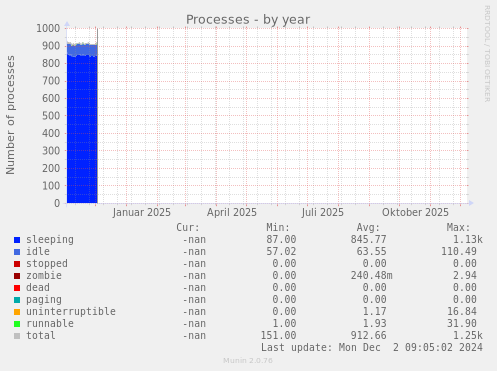
Task: Click the 'Avg:' column header
Action: [368, 227]
